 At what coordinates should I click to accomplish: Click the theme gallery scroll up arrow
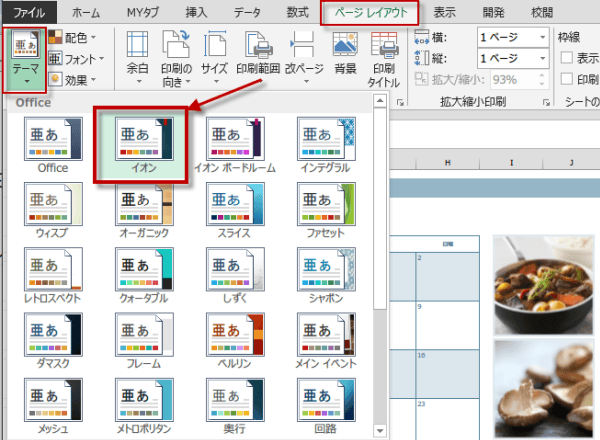click(380, 101)
